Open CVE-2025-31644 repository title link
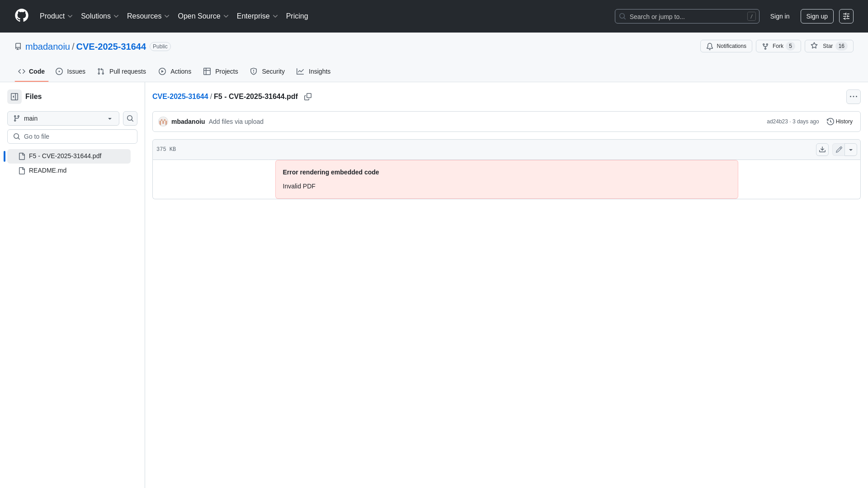The height and width of the screenshot is (488, 868). click(111, 47)
